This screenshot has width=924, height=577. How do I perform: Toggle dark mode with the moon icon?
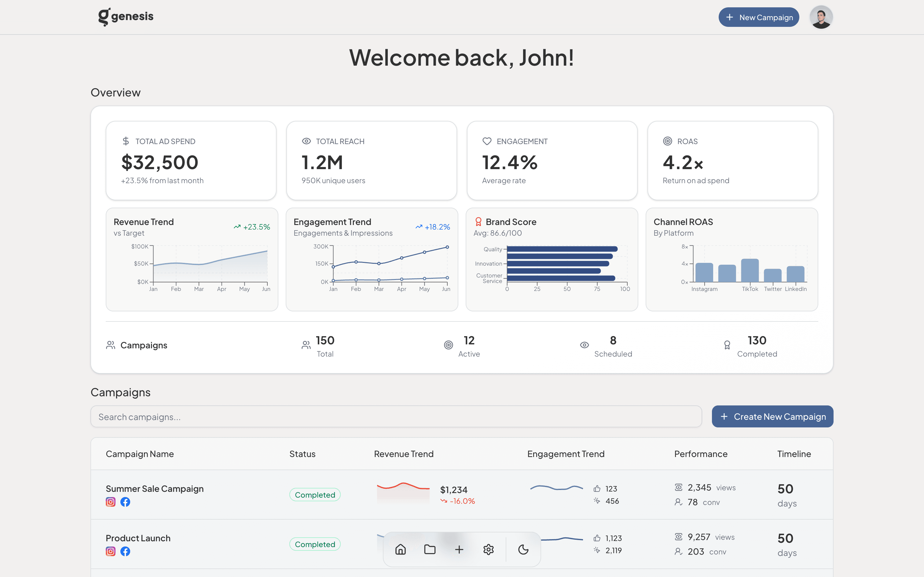[x=523, y=550]
